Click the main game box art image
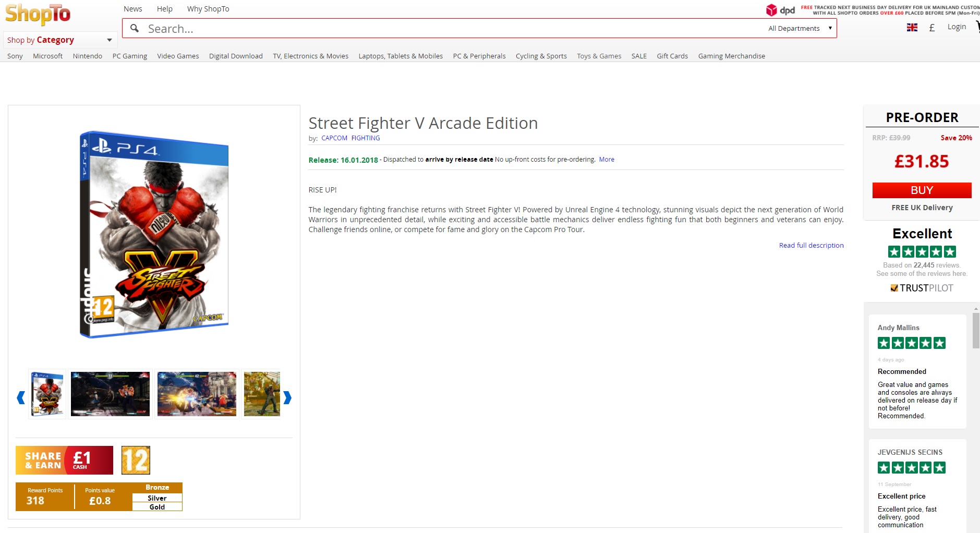This screenshot has height=533, width=980. coord(154,234)
